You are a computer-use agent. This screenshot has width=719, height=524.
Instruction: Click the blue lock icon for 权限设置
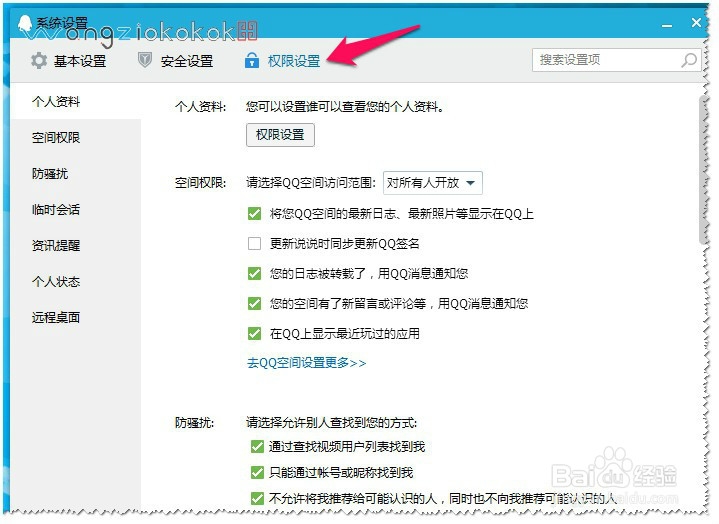tap(252, 60)
